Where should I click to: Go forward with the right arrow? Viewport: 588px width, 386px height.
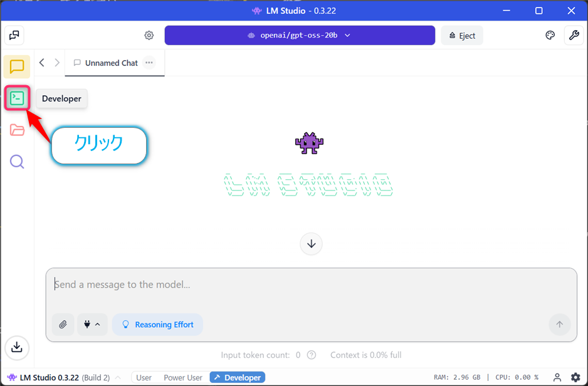57,63
